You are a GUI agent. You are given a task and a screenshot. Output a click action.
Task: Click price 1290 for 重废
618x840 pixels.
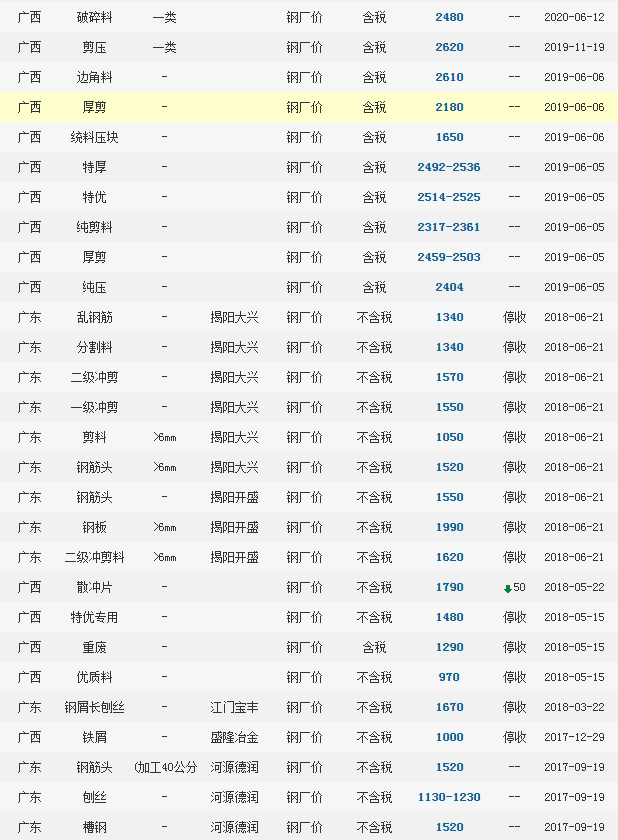[x=449, y=647]
